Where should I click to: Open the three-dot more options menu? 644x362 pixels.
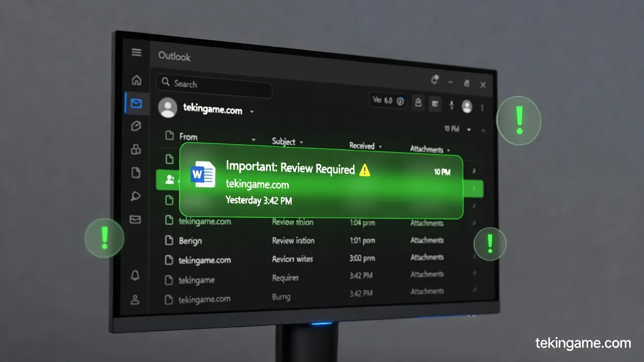(482, 108)
